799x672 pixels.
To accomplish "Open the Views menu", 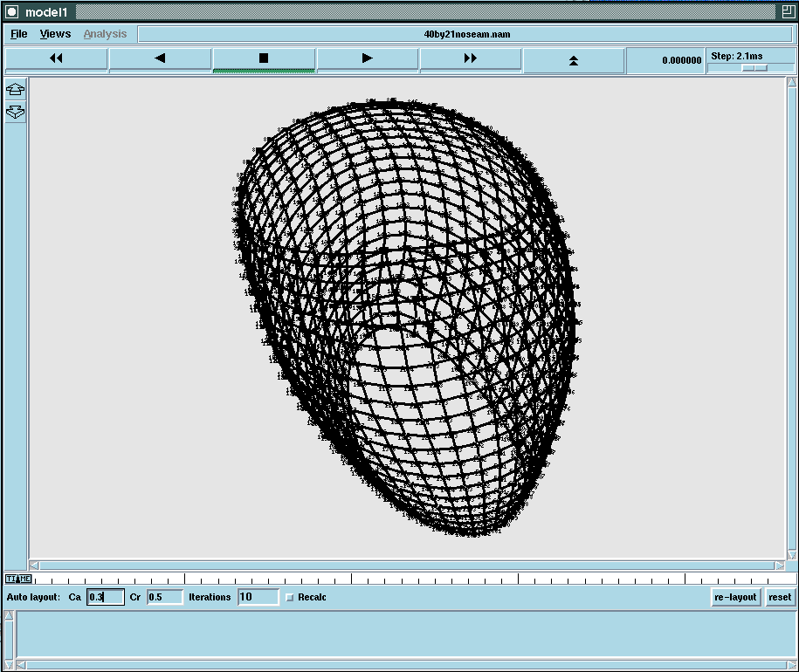I will pyautogui.click(x=55, y=34).
